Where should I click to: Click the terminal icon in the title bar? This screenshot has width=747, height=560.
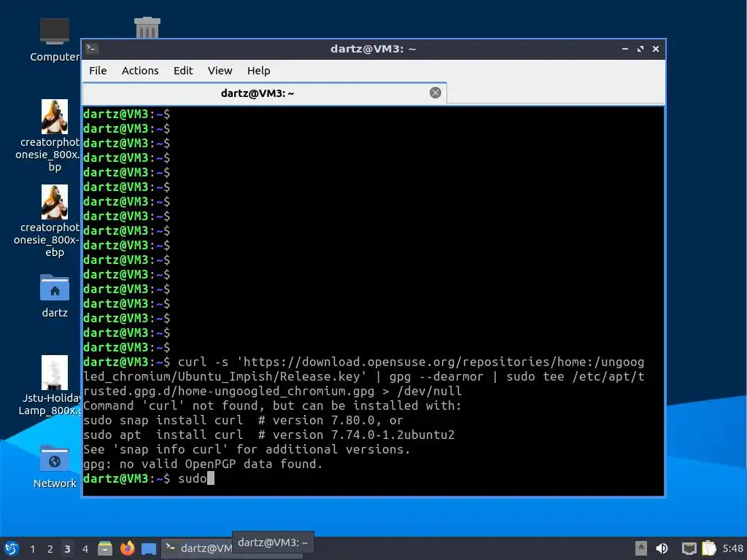click(x=92, y=49)
